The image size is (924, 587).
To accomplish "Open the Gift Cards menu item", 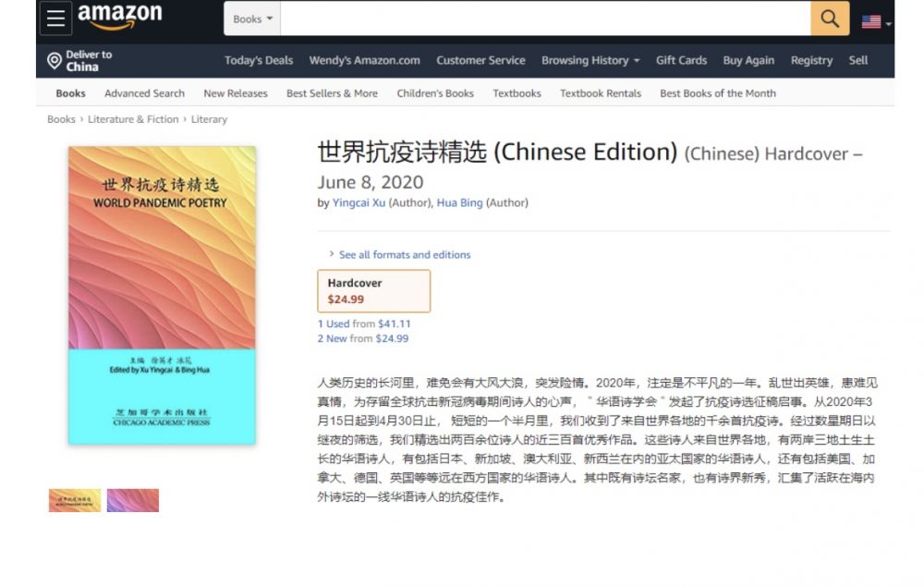I will tap(681, 60).
